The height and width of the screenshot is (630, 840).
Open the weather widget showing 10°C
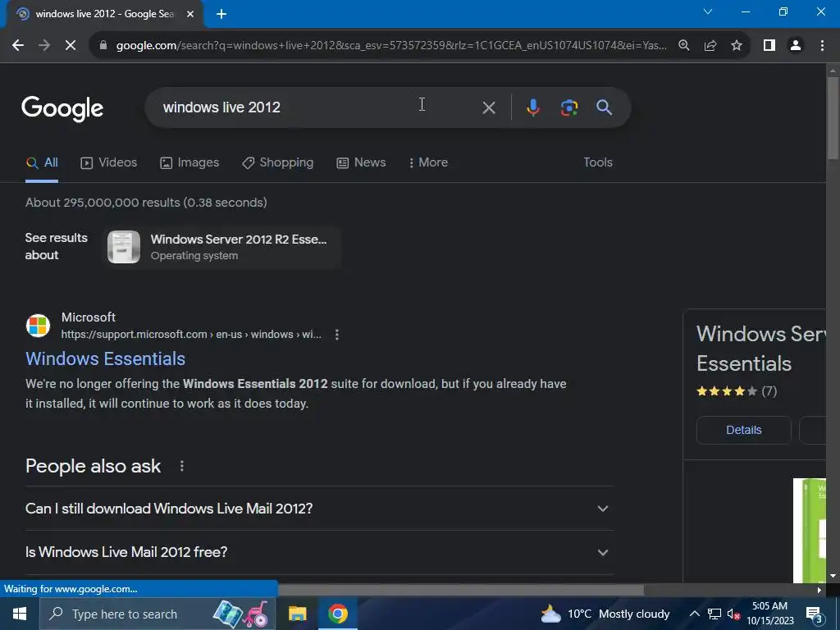(605, 614)
